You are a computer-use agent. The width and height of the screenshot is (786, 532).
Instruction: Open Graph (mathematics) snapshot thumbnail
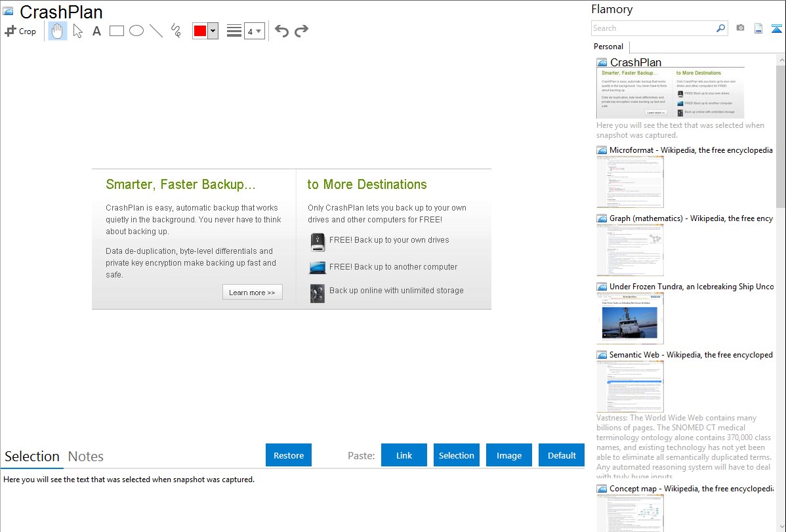click(x=630, y=250)
